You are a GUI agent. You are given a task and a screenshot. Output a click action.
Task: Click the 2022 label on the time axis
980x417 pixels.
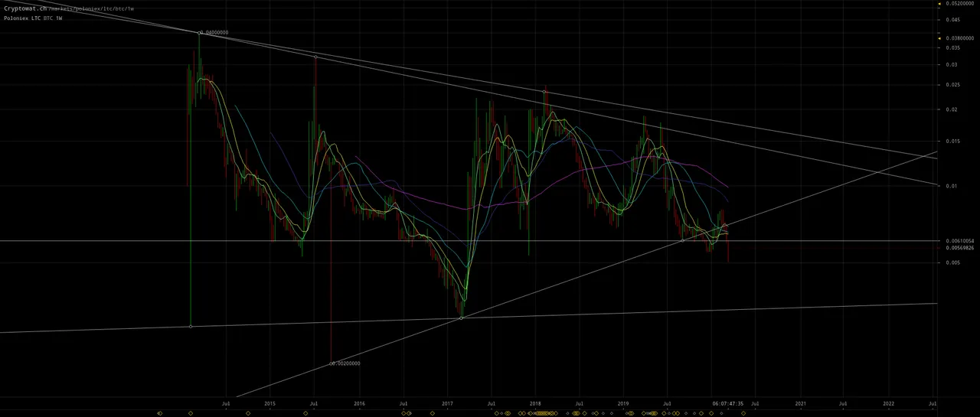pyautogui.click(x=888, y=402)
